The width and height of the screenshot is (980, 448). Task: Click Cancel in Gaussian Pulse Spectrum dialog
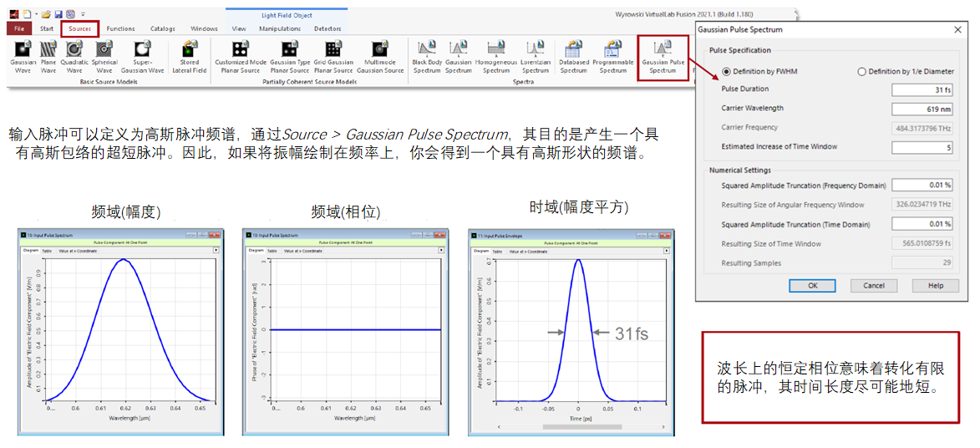click(x=874, y=285)
